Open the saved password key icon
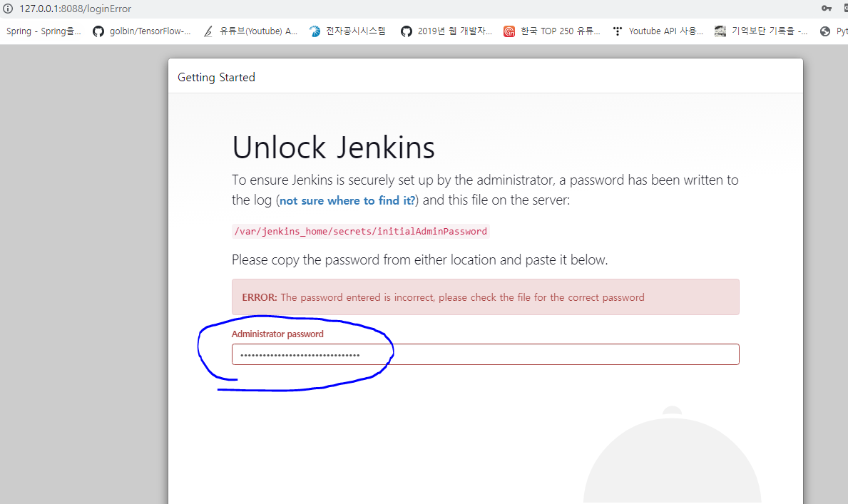This screenshot has height=504, width=848. [827, 8]
